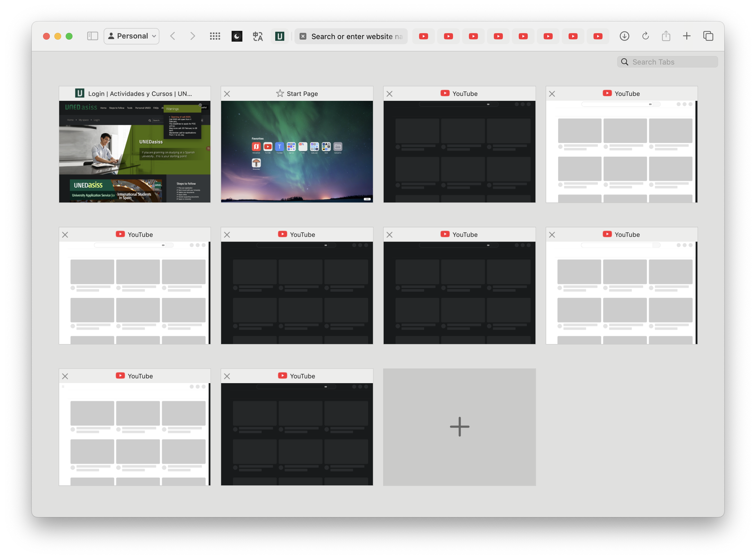The image size is (756, 559).
Task: Click the green U pinned-tab icon
Action: click(279, 36)
